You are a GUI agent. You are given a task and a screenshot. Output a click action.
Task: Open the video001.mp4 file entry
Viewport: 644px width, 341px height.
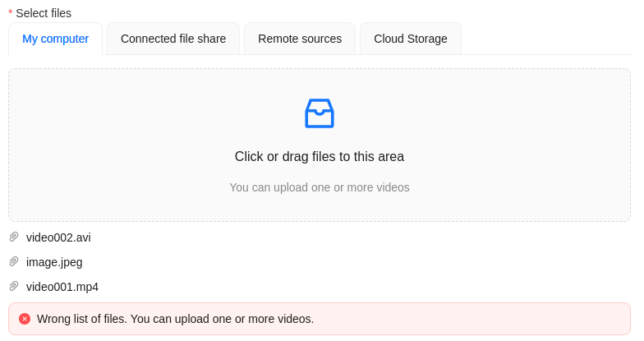62,287
